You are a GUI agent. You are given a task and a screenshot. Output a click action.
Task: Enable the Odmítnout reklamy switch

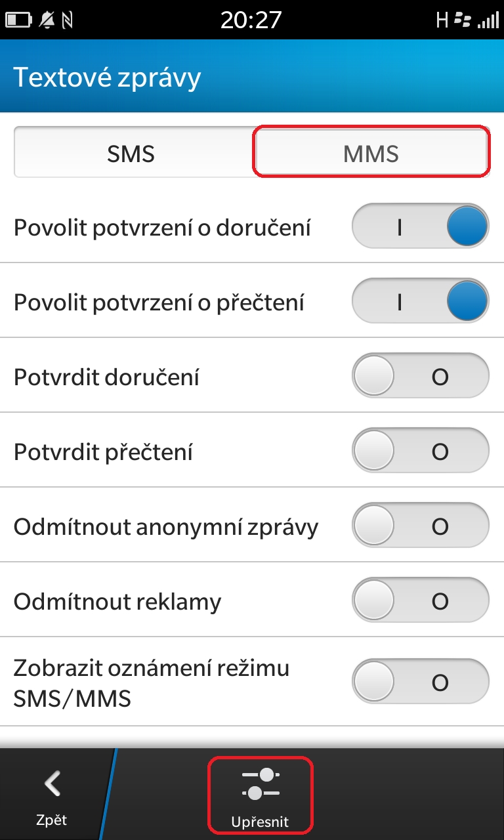(421, 601)
